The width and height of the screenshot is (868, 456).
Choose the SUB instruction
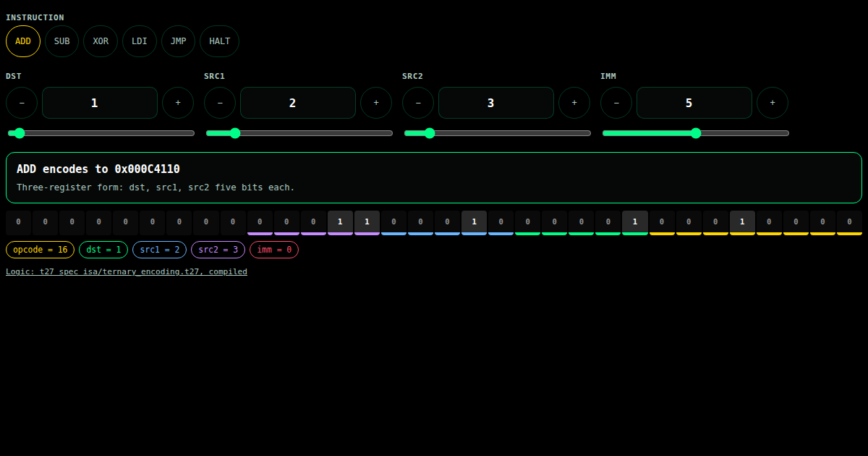click(x=62, y=41)
